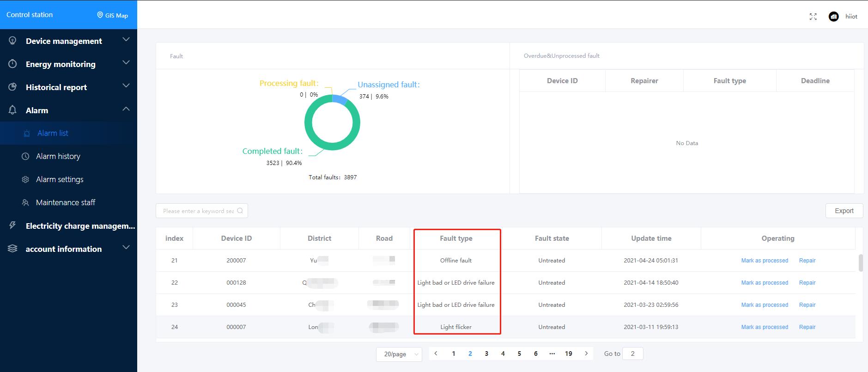This screenshot has width=868, height=372.
Task: Click the hiiot user avatar
Action: click(x=834, y=17)
